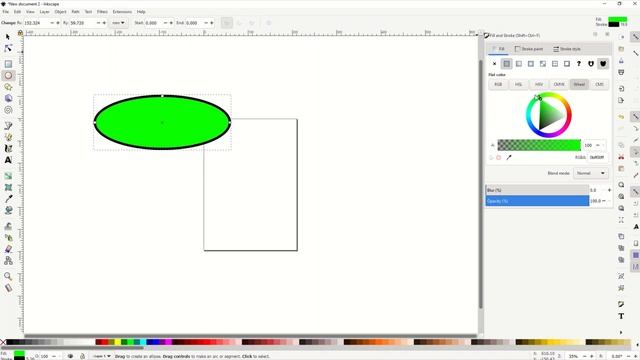Click color picker dropper in Fill panel
Screen dimensions: 640x360
509,157
